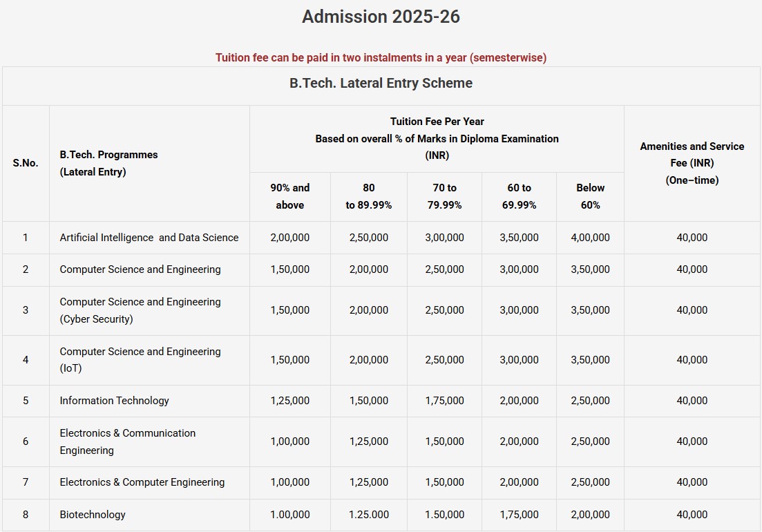Click the Admission 2025-26 page heading
The image size is (762, 532).
(x=381, y=17)
